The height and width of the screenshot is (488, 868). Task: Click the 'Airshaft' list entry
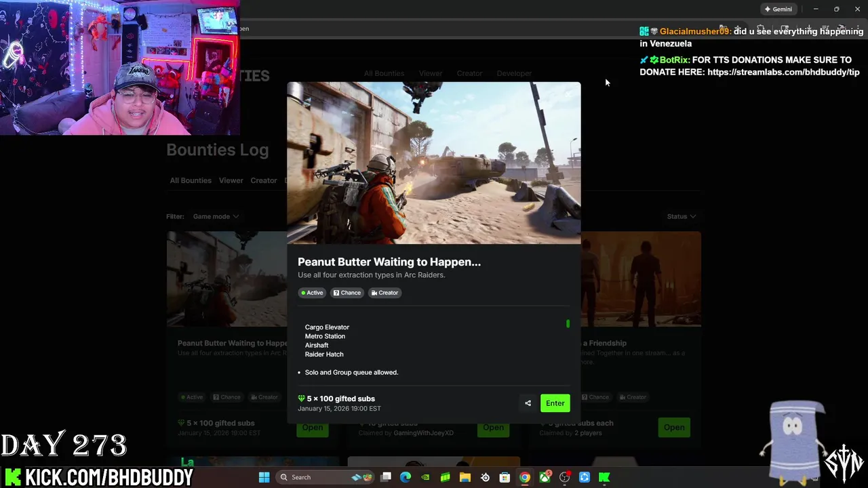click(x=317, y=345)
